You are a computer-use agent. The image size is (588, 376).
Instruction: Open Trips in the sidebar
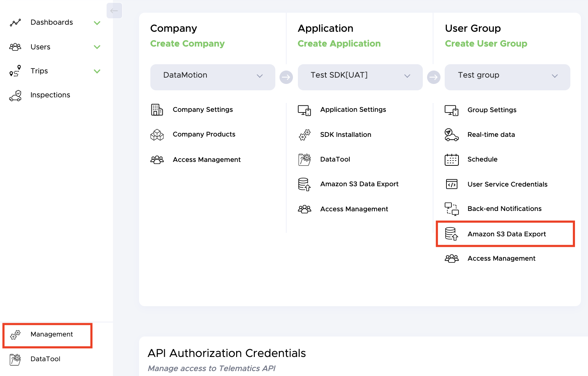coord(39,71)
